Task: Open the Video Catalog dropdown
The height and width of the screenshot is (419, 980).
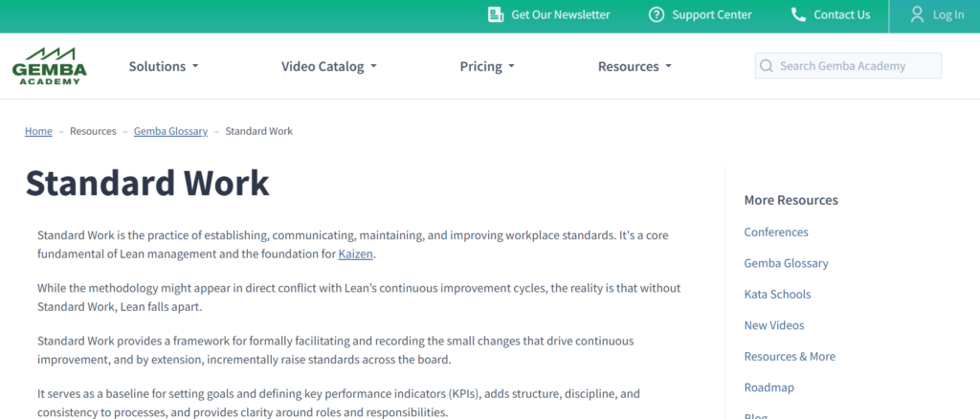Action: tap(328, 66)
